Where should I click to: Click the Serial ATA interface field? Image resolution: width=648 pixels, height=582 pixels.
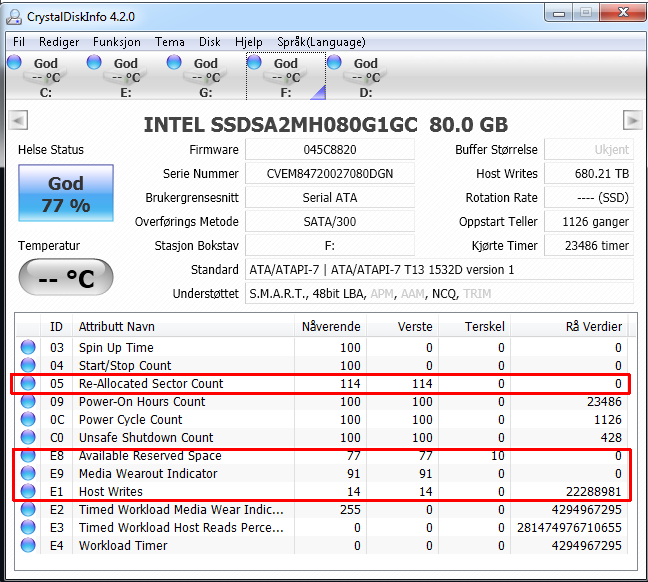(330, 197)
